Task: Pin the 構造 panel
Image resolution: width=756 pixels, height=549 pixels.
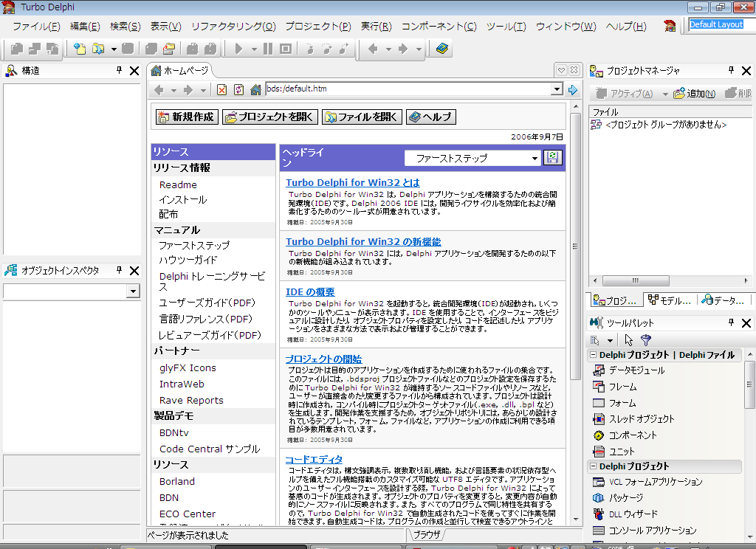Action: click(119, 70)
